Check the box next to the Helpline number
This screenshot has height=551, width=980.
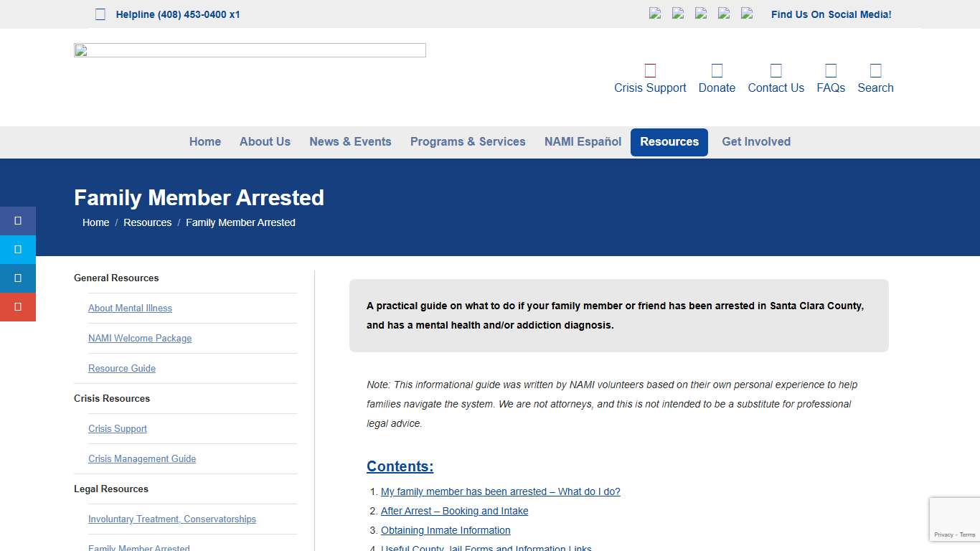click(100, 13)
